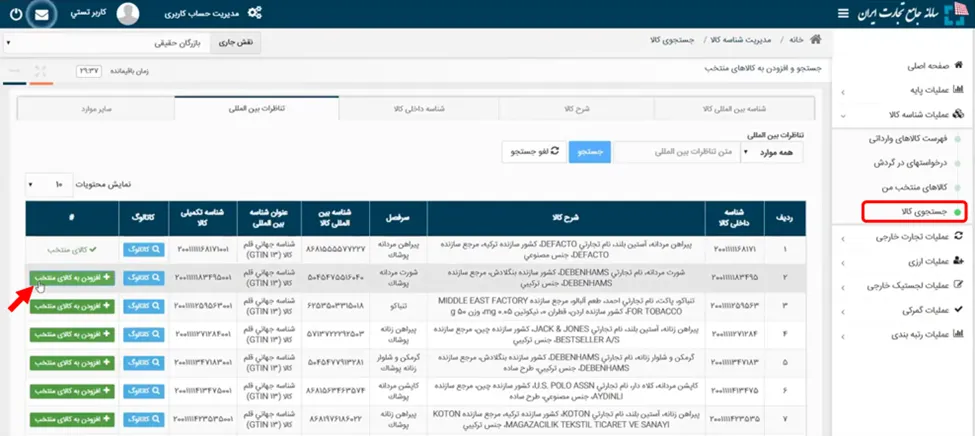Add KOTON row to selected goods
975x436 pixels.
point(72,419)
